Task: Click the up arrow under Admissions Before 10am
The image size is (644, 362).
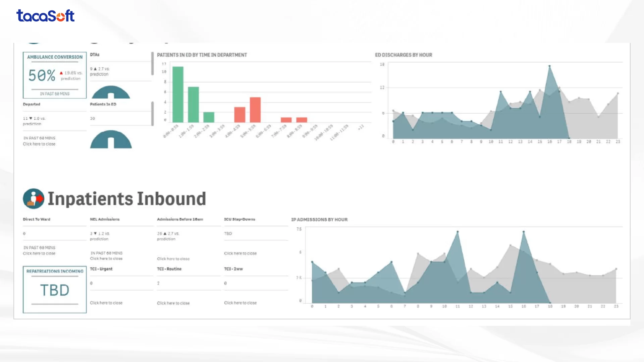Action: [x=165, y=234]
